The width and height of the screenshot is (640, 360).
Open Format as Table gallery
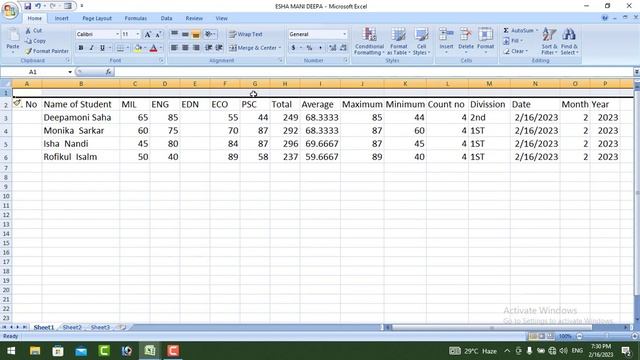pyautogui.click(x=398, y=41)
